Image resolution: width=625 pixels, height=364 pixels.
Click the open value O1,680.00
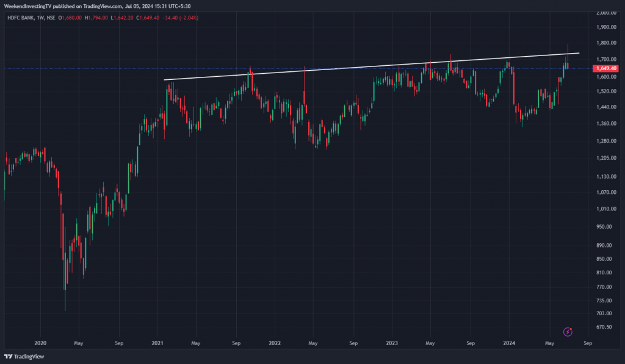pyautogui.click(x=70, y=18)
